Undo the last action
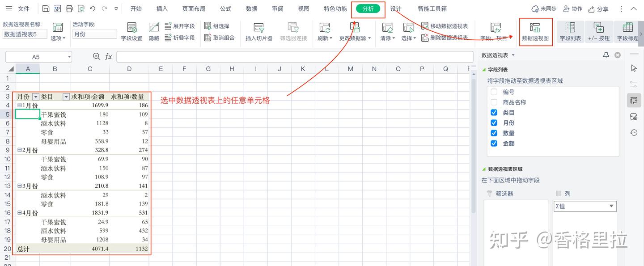The height and width of the screenshot is (266, 644). [x=92, y=8]
